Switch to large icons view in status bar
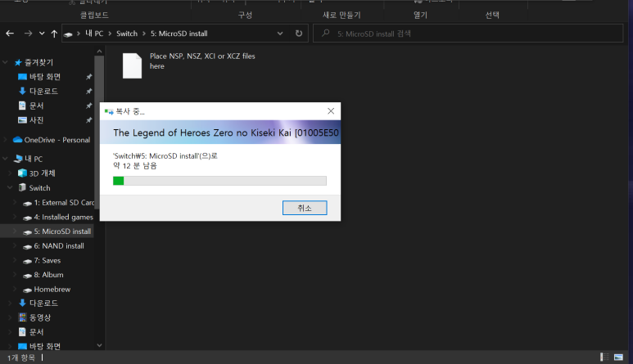The image size is (633, 364). tap(618, 357)
